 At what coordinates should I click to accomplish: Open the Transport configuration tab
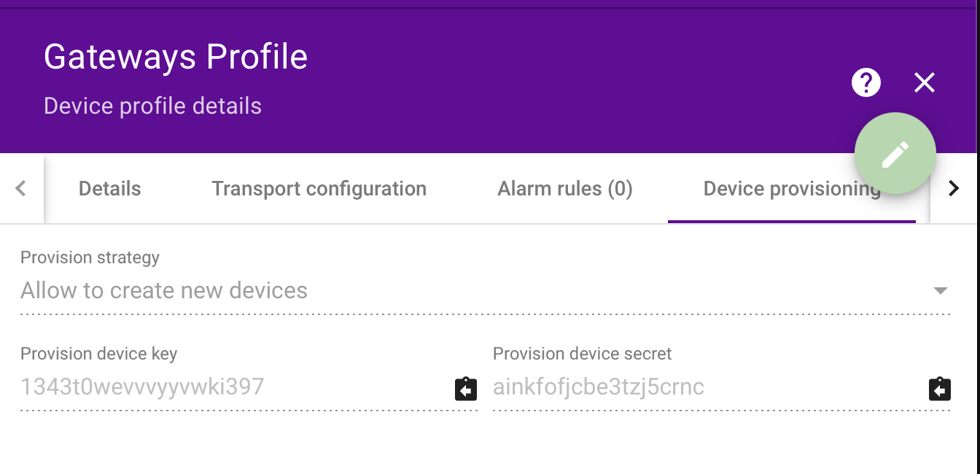[x=319, y=188]
